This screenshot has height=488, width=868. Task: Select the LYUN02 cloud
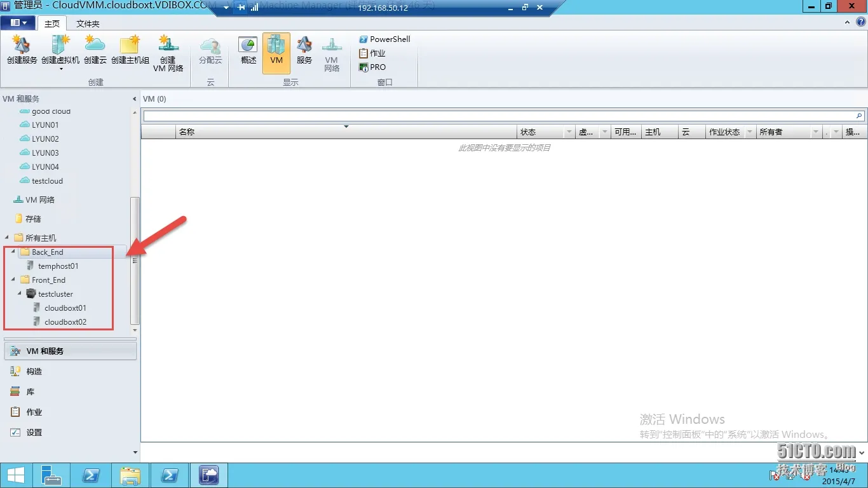click(x=45, y=139)
